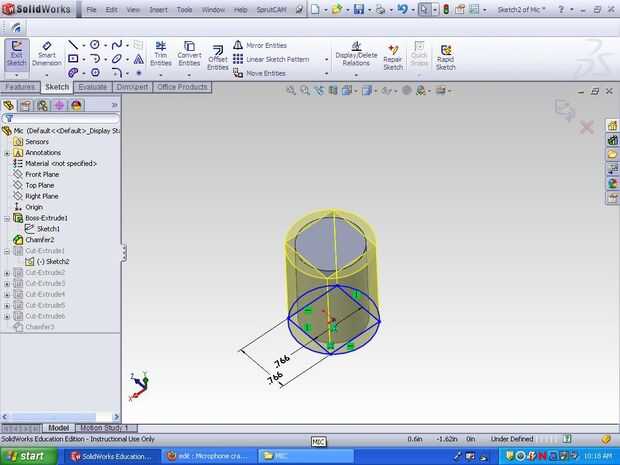Switch to the Motion Study 1 tab
The image size is (620, 465).
104,428
